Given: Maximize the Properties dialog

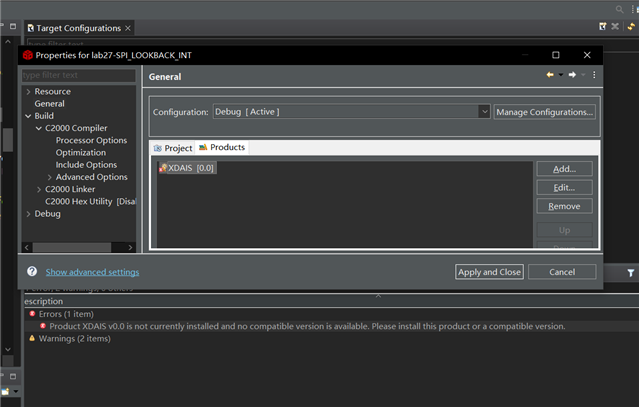Looking at the screenshot, I should click(x=555, y=55).
